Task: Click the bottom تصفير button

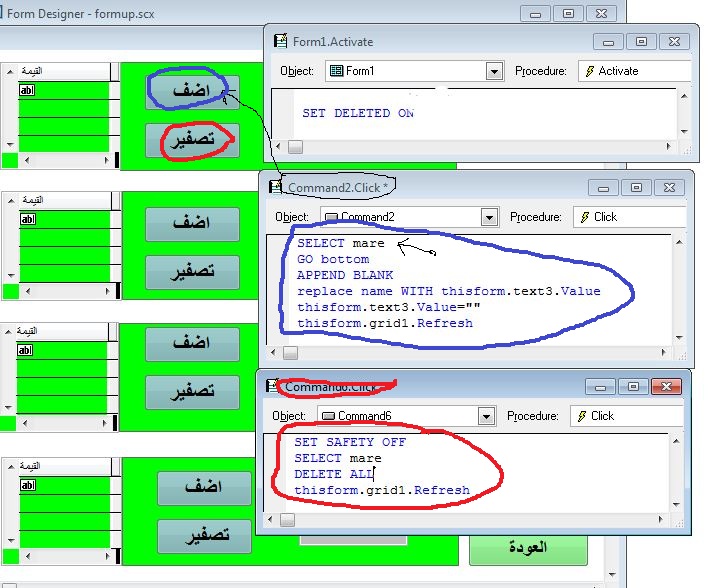Action: (x=205, y=536)
